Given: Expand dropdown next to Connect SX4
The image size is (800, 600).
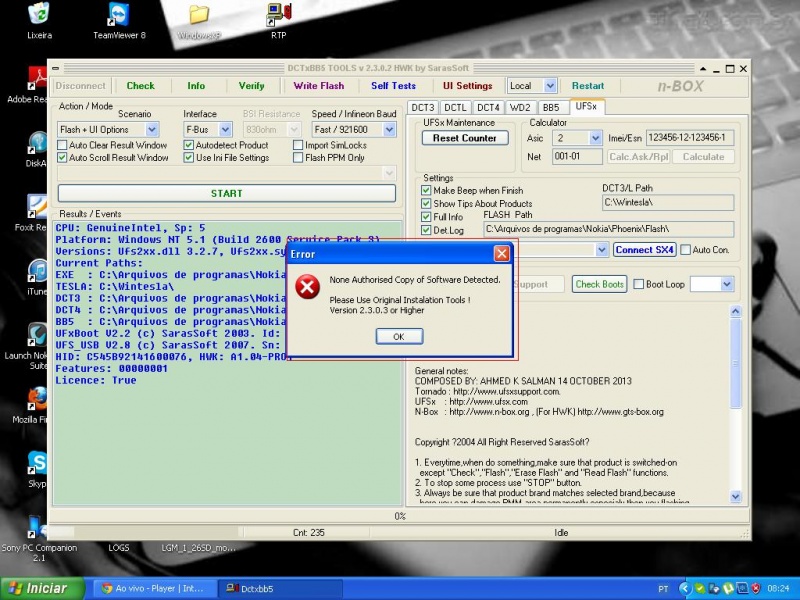Looking at the screenshot, I should coord(602,250).
